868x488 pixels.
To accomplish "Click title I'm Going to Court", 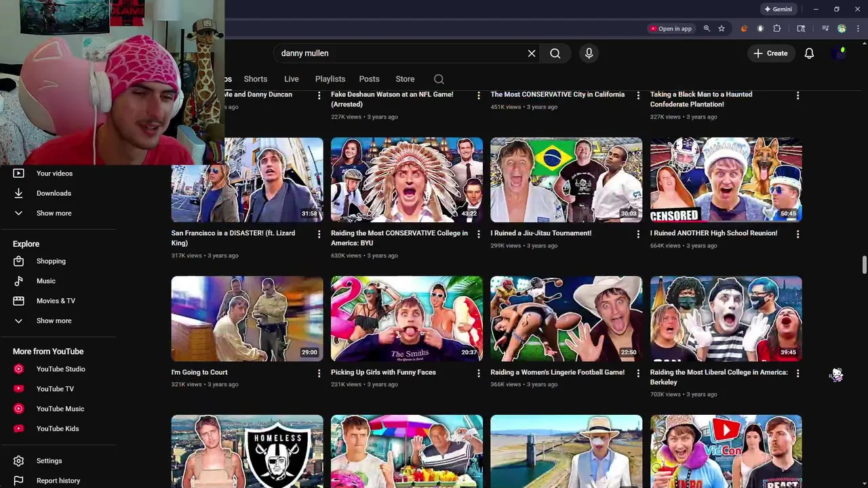I will point(199,372).
